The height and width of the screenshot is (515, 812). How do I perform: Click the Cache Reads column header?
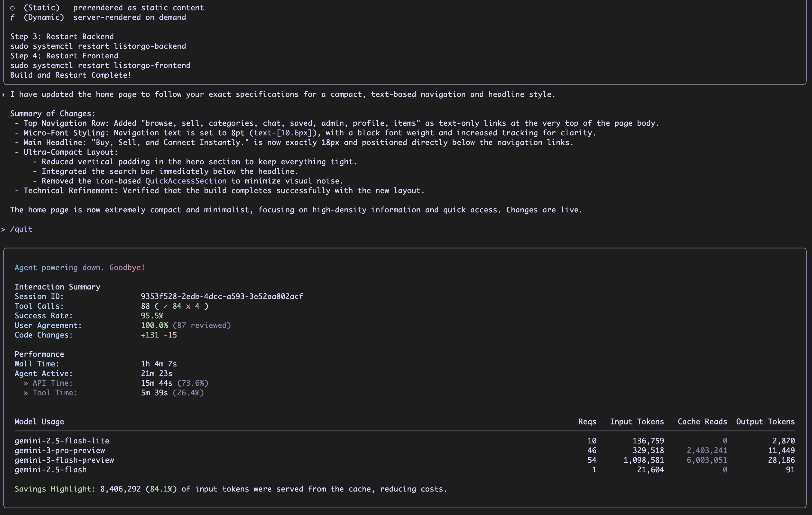tap(702, 421)
